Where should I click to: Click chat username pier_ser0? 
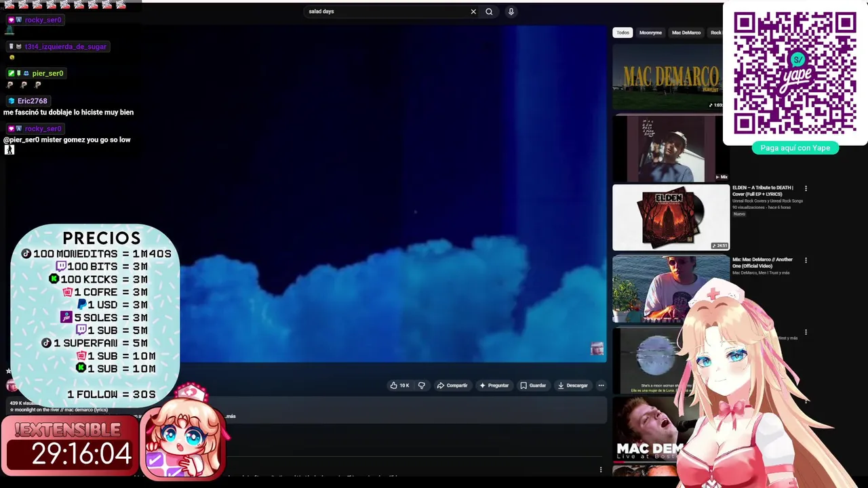pos(47,73)
